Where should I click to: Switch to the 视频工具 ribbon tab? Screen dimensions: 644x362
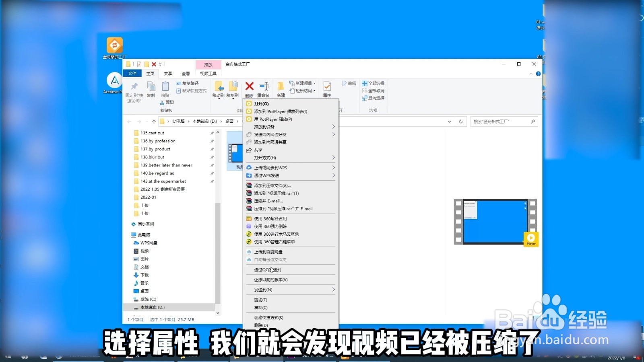(x=208, y=74)
